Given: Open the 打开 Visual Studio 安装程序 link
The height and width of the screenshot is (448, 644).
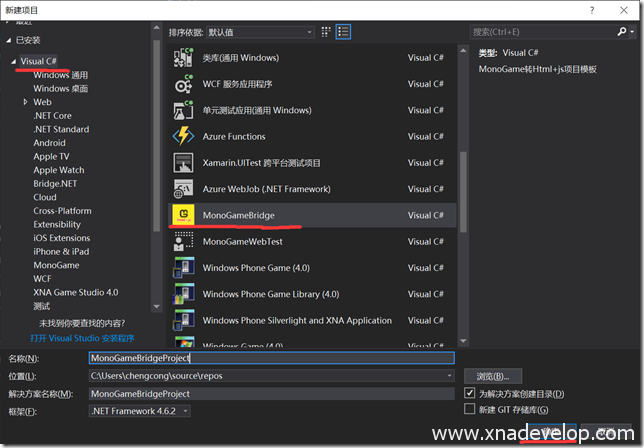Looking at the screenshot, I should click(x=81, y=337).
